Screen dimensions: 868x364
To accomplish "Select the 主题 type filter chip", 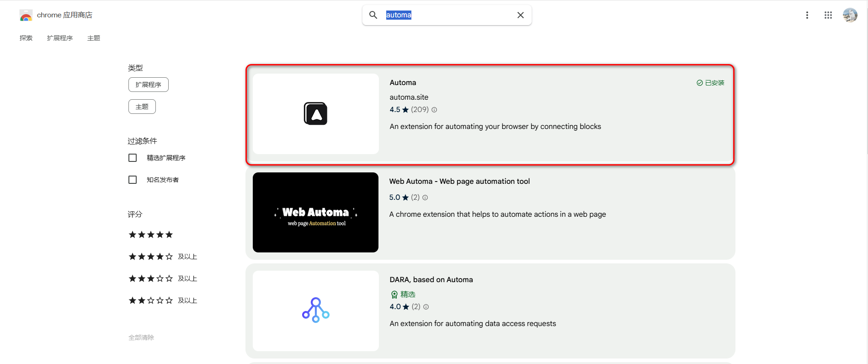I will (x=142, y=107).
